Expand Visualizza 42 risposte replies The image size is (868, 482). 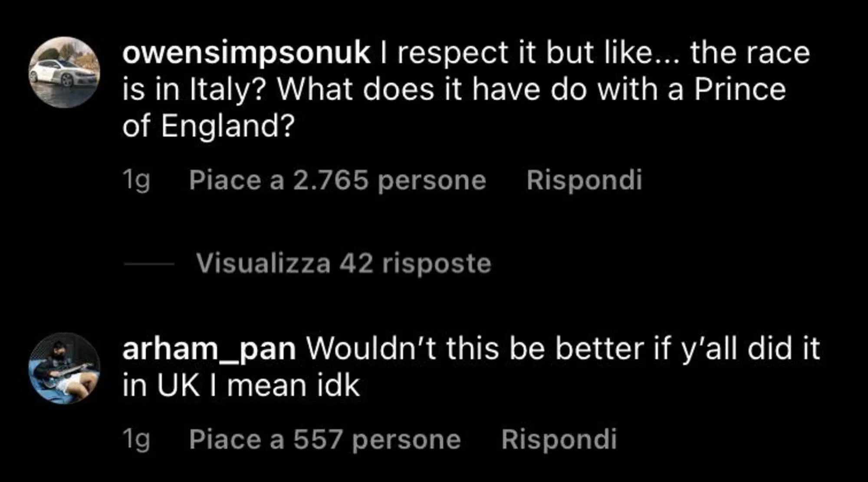point(343,263)
